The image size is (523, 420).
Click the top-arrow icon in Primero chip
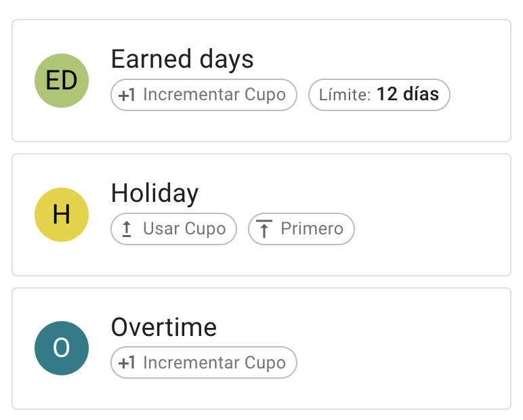pos(264,229)
